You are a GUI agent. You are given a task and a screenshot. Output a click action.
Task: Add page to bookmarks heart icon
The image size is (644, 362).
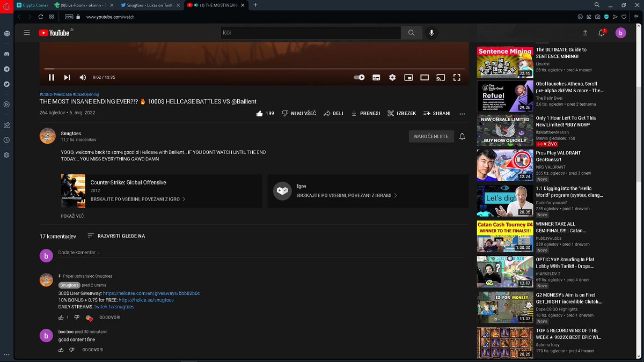(x=624, y=17)
